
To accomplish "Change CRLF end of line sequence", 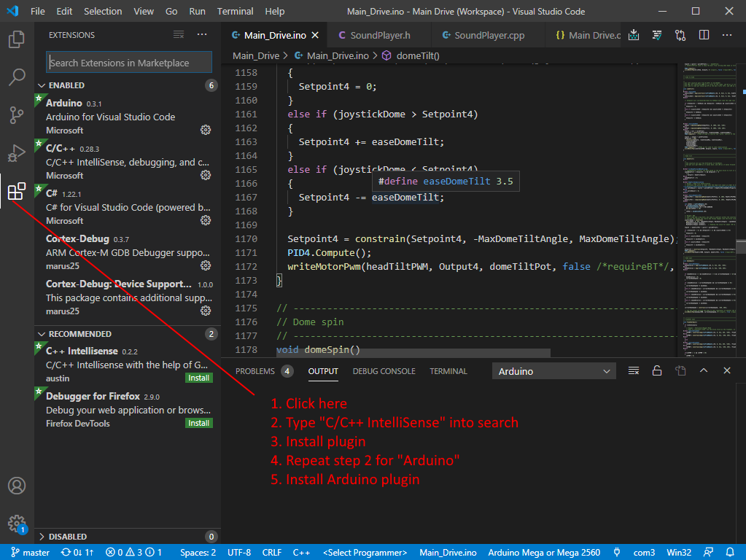I will (x=272, y=553).
